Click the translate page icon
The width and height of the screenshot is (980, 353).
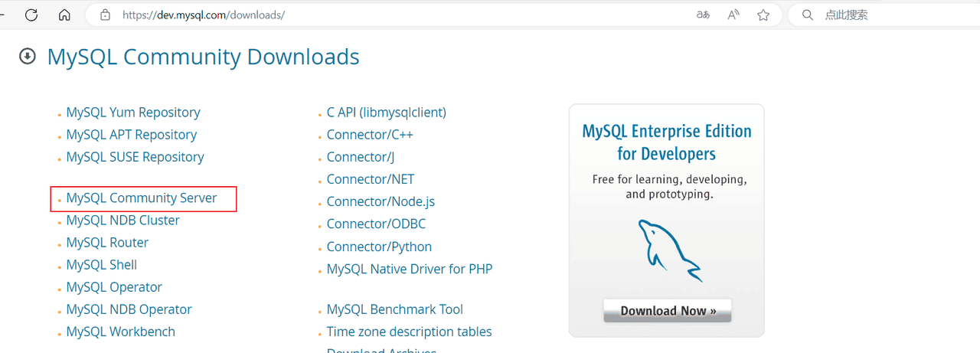[x=703, y=15]
